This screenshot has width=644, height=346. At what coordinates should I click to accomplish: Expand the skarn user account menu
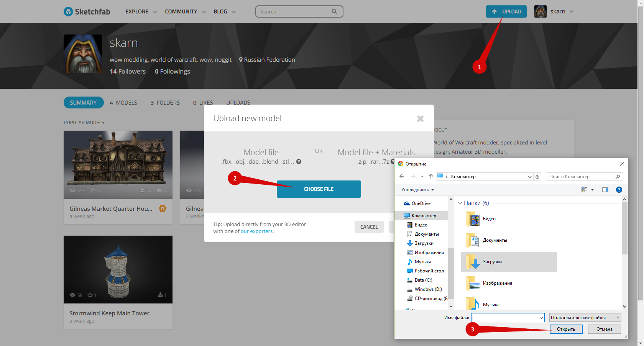(572, 11)
